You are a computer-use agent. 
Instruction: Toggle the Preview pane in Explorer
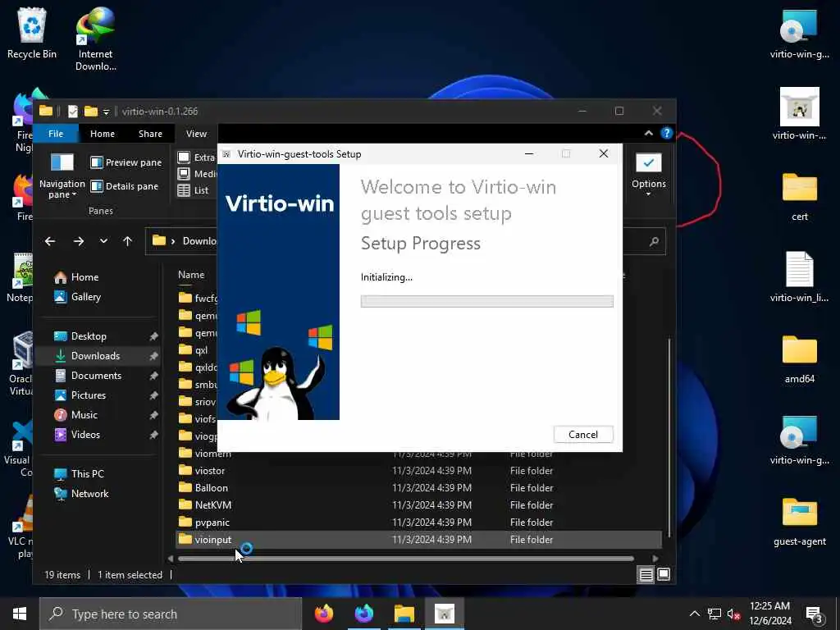coord(126,162)
